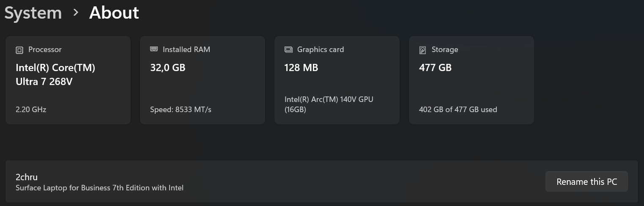
Task: Open the Processor info card
Action: (x=68, y=80)
